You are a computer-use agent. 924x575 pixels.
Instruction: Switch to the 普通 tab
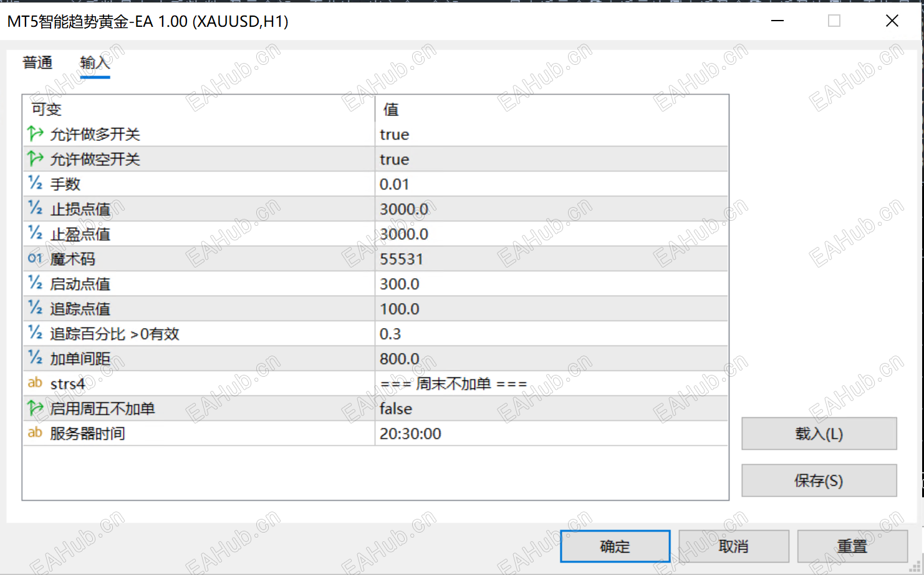[x=37, y=62]
